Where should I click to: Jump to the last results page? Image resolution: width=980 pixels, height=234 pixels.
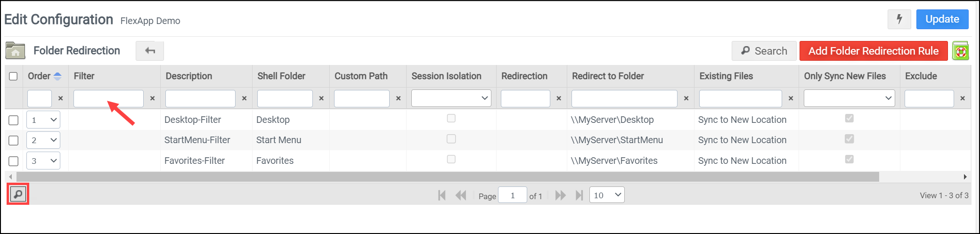(580, 195)
